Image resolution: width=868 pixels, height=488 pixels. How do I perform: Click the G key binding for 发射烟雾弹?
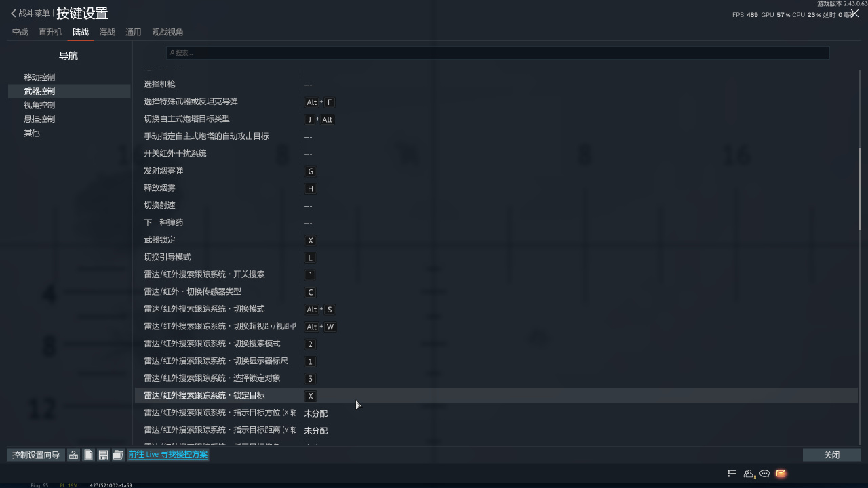click(311, 171)
